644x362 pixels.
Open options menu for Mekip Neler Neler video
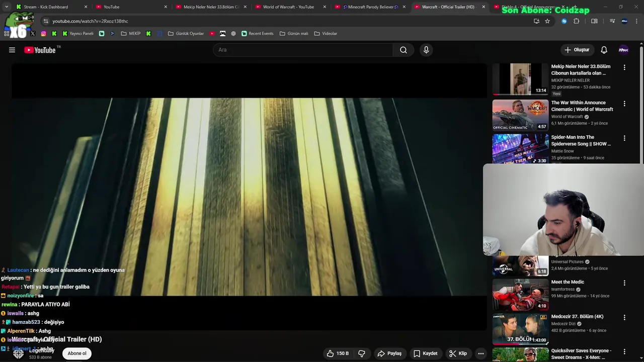pos(624,67)
